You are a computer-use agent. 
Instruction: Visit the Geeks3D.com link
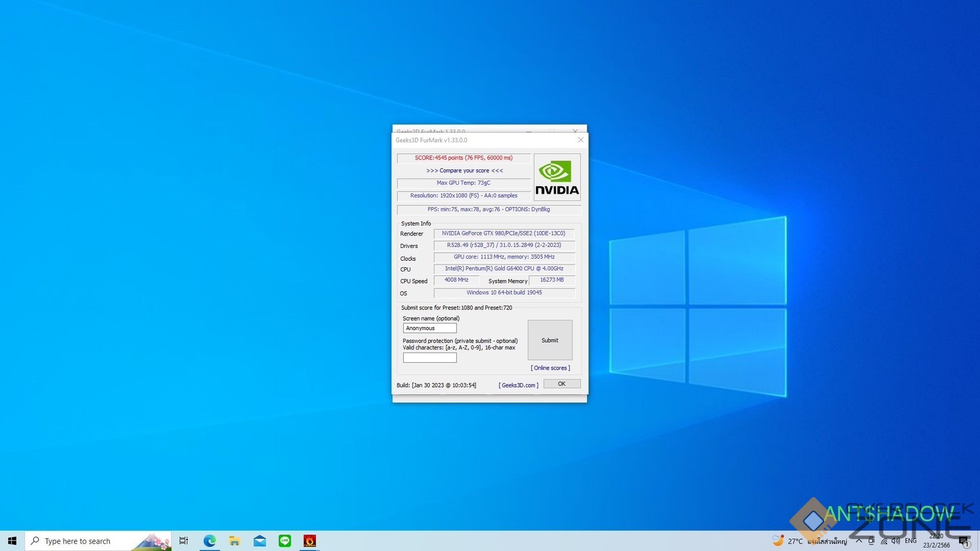click(518, 385)
